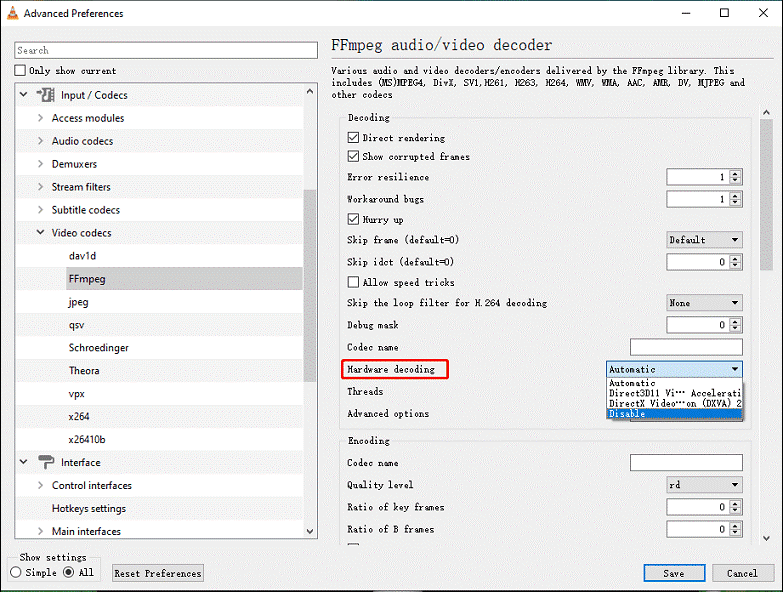Image resolution: width=783 pixels, height=592 pixels.
Task: Click the VLC cone icon in title bar
Action: [12, 13]
